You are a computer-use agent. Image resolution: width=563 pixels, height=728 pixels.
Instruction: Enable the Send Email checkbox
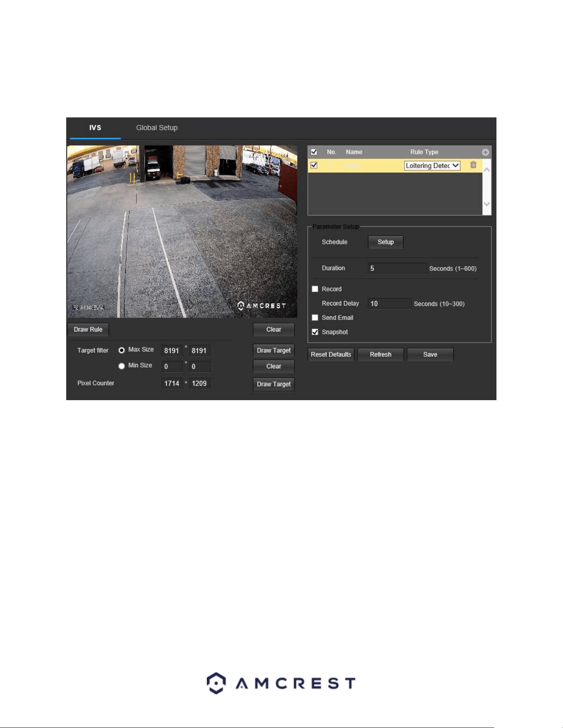(x=315, y=317)
